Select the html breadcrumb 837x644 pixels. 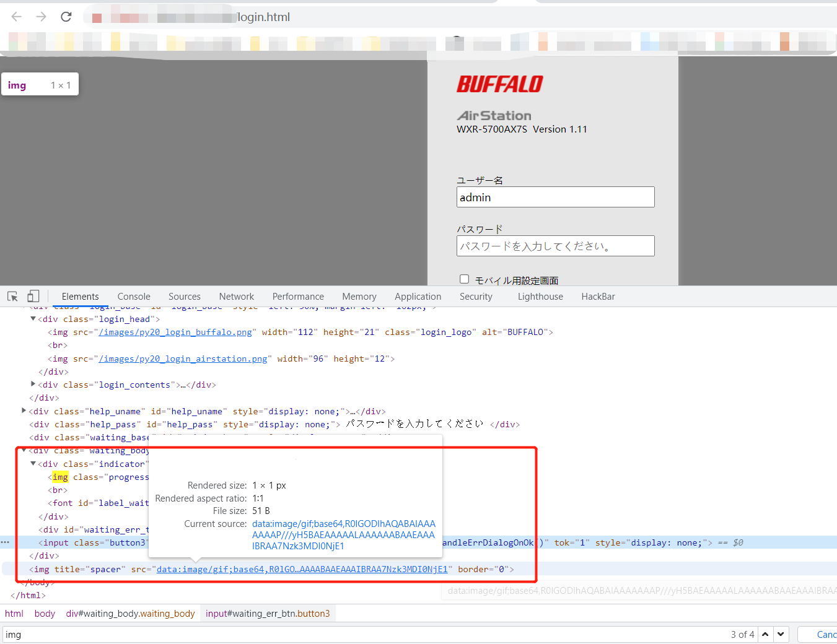pos(14,614)
